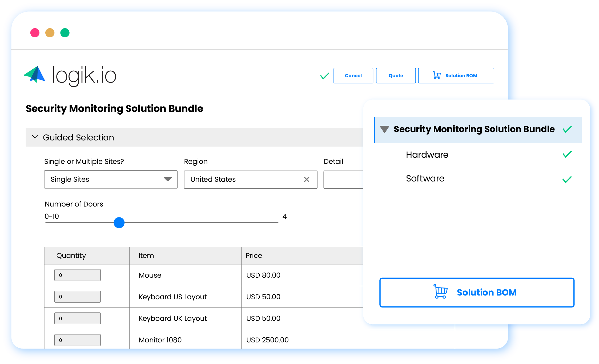Viewport: 599px width, 364px height.
Task: Click the Number of Doors slider handle
Action: (119, 223)
